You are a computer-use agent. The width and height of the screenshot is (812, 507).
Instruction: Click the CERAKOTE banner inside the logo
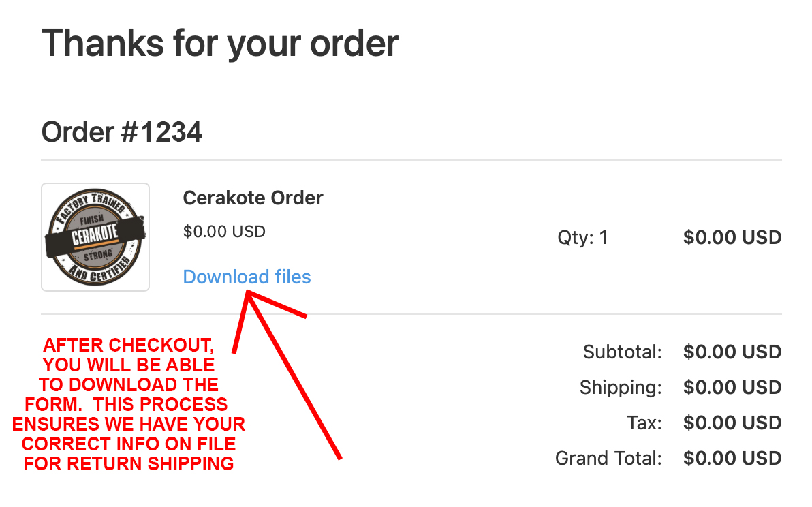pos(95,235)
